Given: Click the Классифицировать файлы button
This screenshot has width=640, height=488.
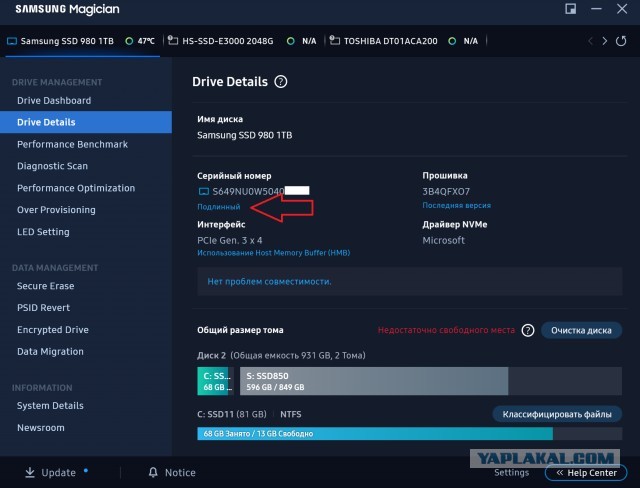Looking at the screenshot, I should (x=557, y=414).
